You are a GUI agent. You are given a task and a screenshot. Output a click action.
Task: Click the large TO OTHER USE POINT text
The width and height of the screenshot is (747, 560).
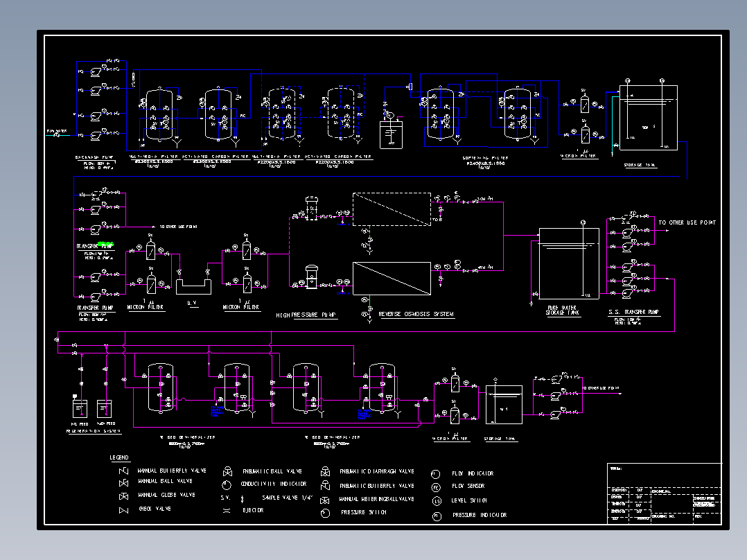point(687,222)
